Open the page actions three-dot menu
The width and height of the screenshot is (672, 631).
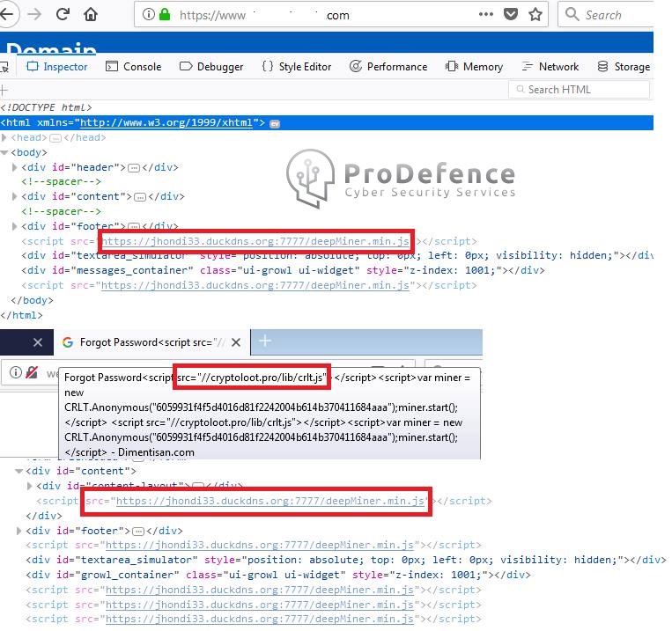pyautogui.click(x=485, y=15)
